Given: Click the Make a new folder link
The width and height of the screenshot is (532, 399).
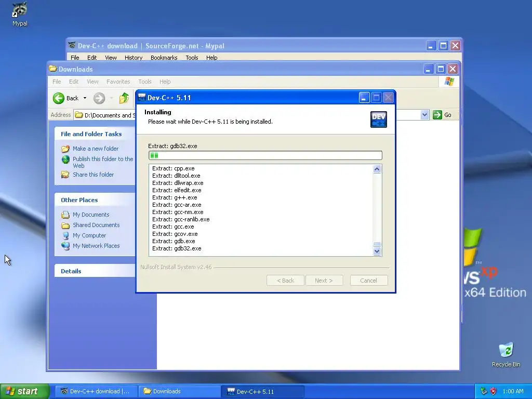Looking at the screenshot, I should (96, 149).
